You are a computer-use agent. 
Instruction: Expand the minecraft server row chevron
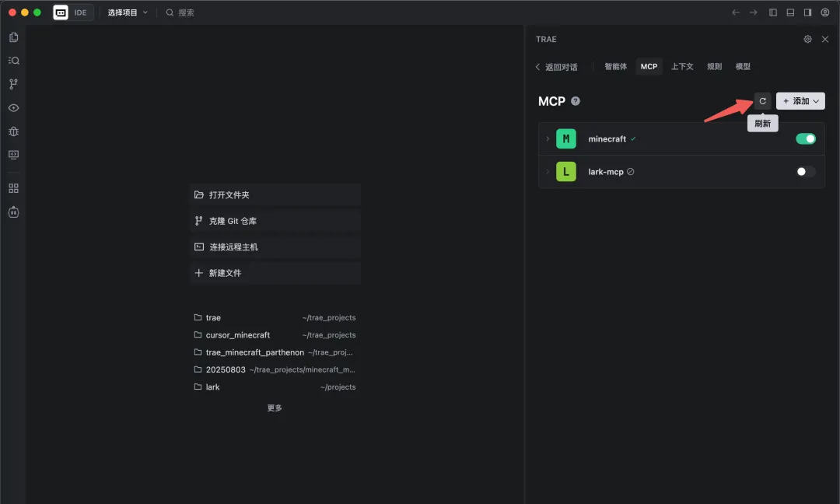[x=548, y=138]
